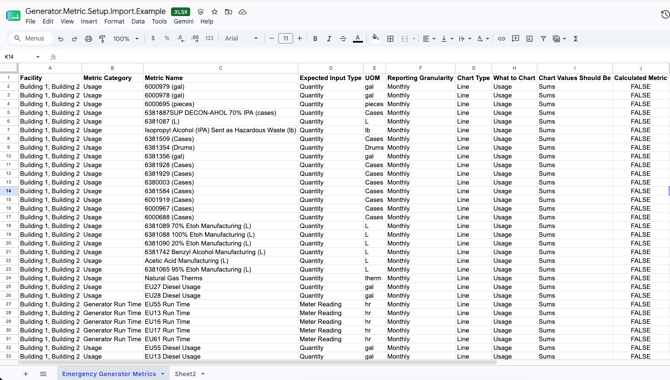Open the borders tool

click(390, 38)
